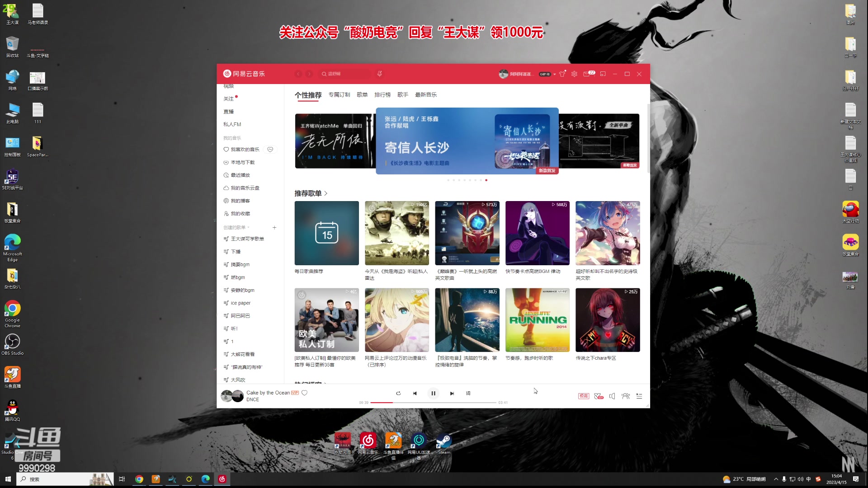Screen dimensions: 868x488
Task: Collapse the 创建的歌单 section
Action: tap(236, 227)
